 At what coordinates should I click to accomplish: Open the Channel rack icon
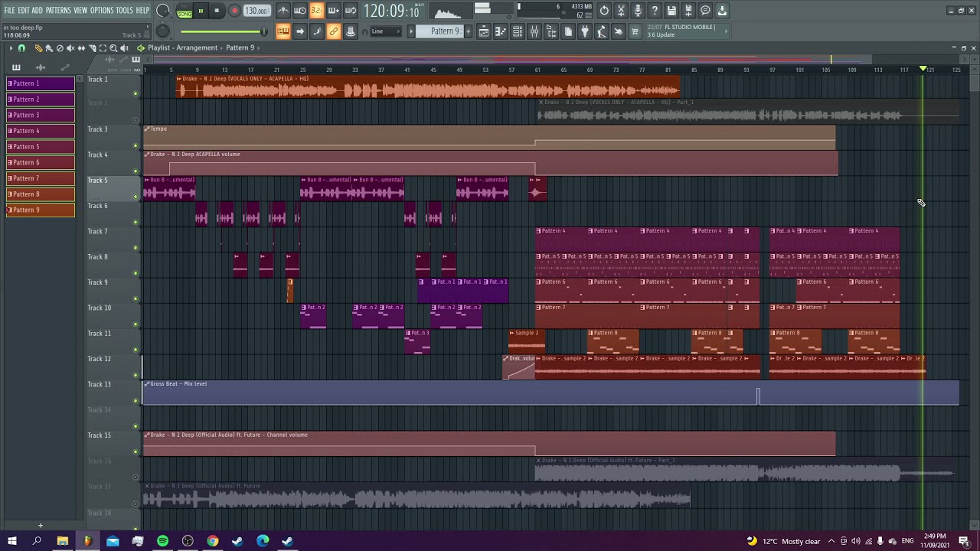(518, 31)
